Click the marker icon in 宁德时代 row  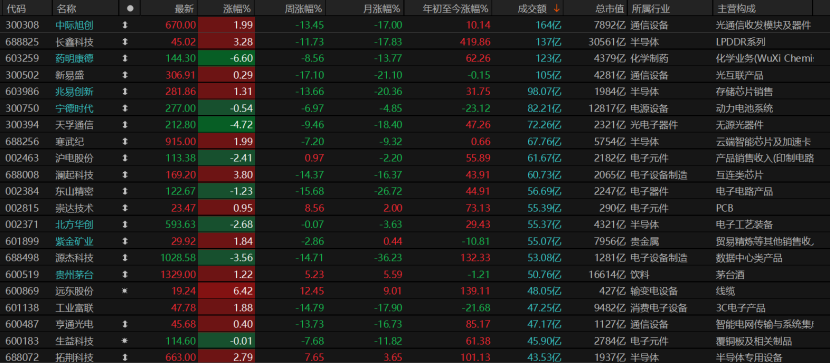click(x=125, y=108)
